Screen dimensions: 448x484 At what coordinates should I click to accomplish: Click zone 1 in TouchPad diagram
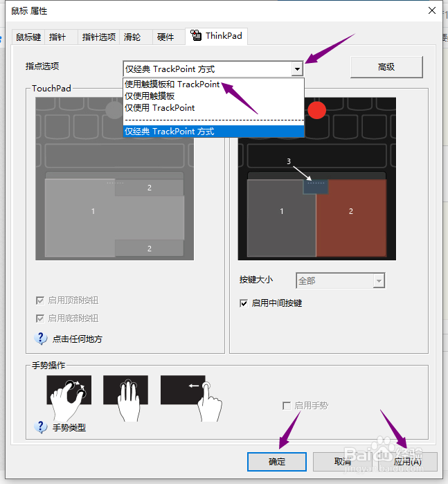coord(93,217)
